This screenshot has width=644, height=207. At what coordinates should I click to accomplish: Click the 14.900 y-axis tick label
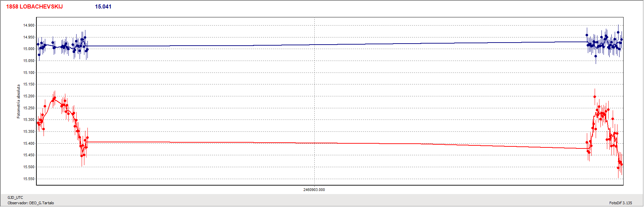point(29,26)
